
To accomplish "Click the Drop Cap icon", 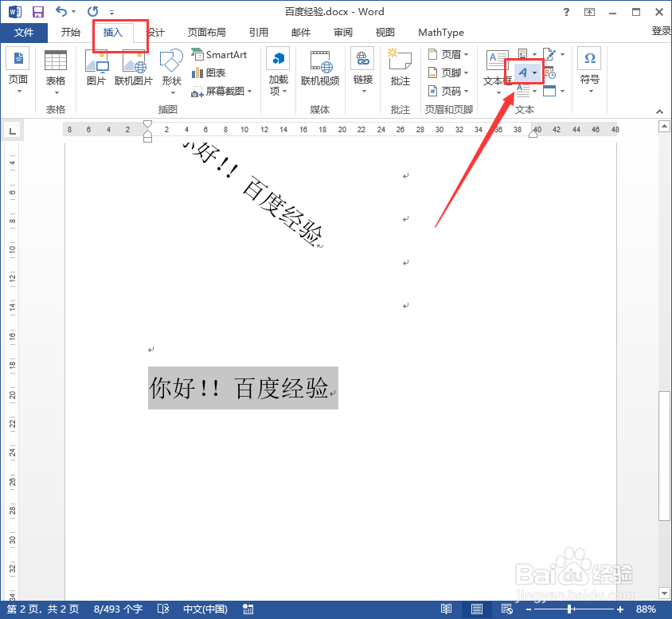I will click(x=523, y=91).
